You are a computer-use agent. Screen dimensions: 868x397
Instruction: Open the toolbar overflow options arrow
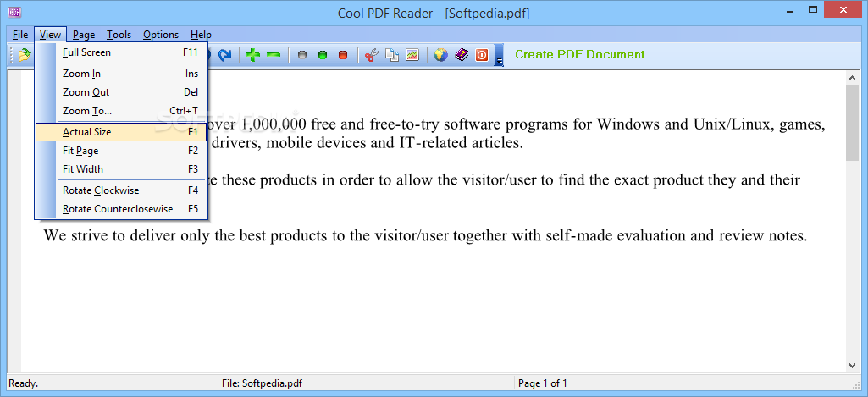pos(500,55)
